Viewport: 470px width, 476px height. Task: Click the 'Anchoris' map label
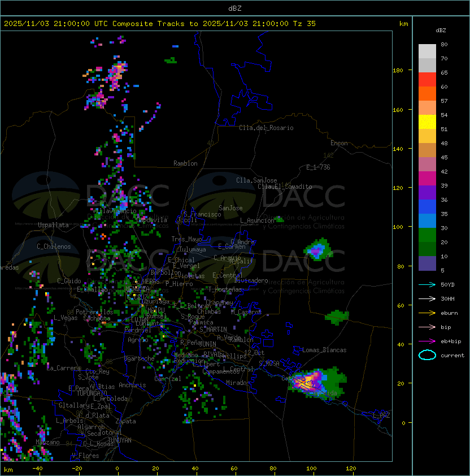[132, 385]
